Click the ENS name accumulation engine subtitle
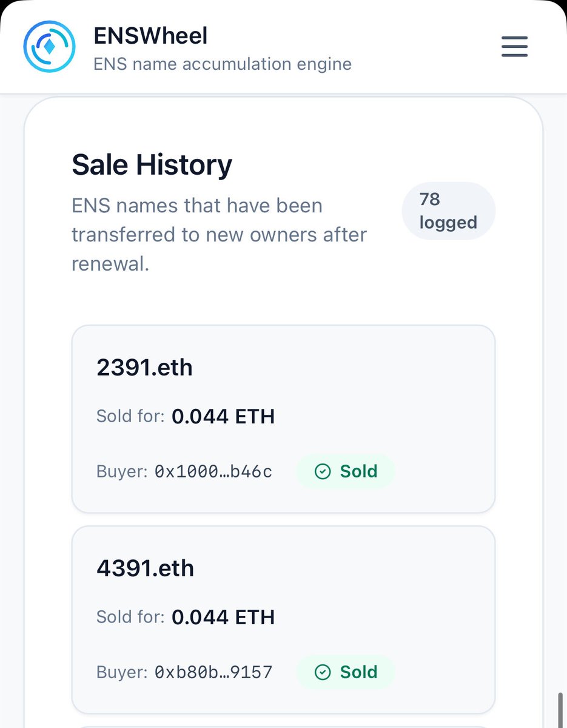The height and width of the screenshot is (728, 567). [x=223, y=64]
